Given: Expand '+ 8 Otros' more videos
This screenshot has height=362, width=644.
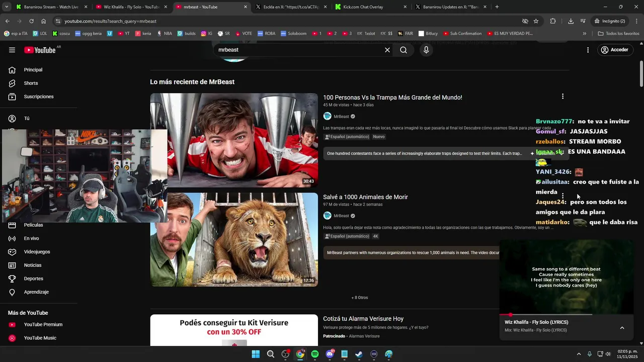Looking at the screenshot, I should 360,298.
